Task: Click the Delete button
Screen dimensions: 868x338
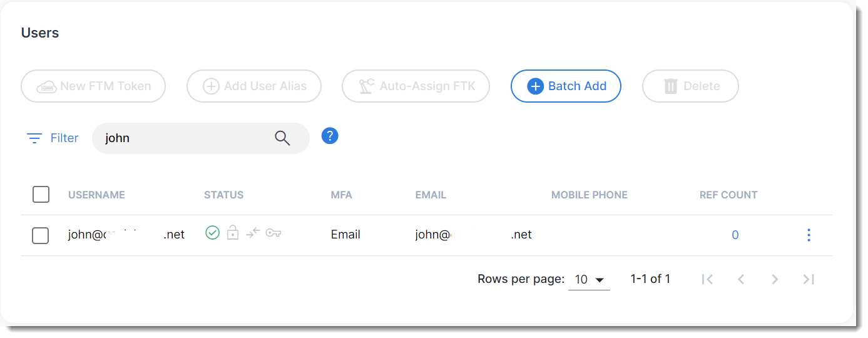Action: pyautogui.click(x=690, y=86)
